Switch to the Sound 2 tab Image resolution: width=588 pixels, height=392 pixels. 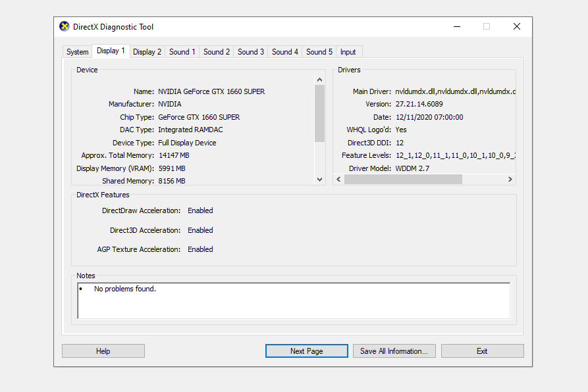coord(217,52)
